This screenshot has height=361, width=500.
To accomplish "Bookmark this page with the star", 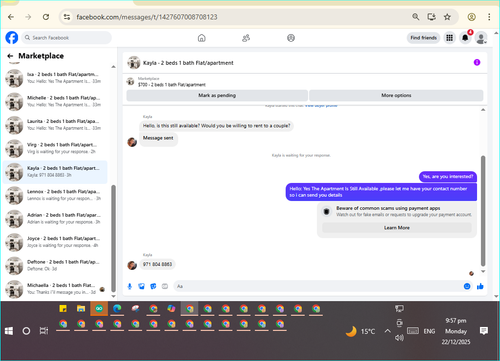I will (x=447, y=17).
